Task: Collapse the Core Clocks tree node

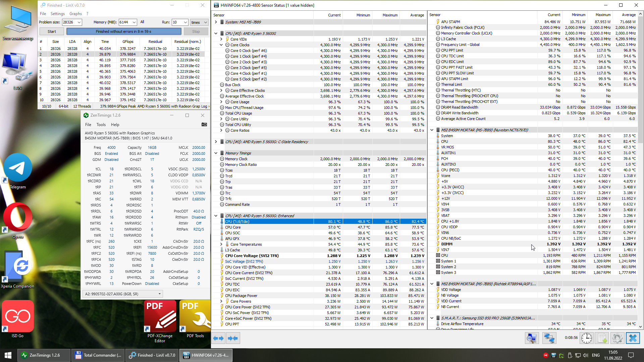Action: point(221,45)
